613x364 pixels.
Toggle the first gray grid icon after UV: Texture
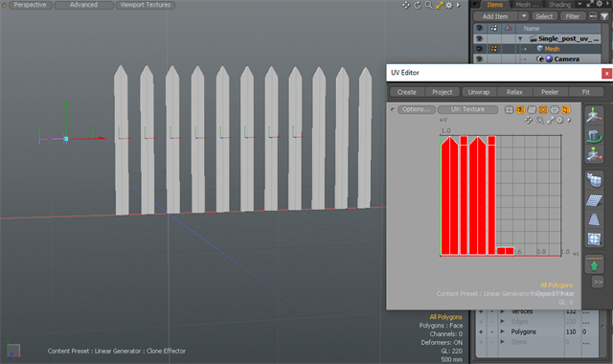click(509, 109)
